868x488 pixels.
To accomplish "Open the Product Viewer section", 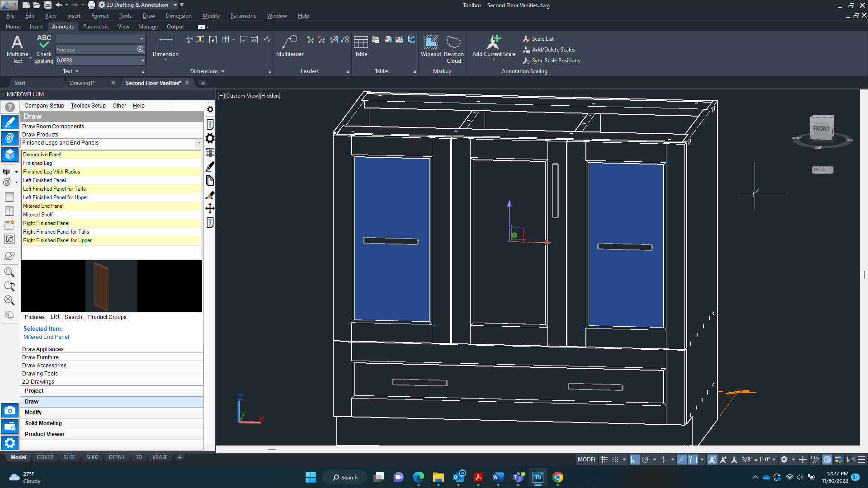I will pyautogui.click(x=45, y=434).
